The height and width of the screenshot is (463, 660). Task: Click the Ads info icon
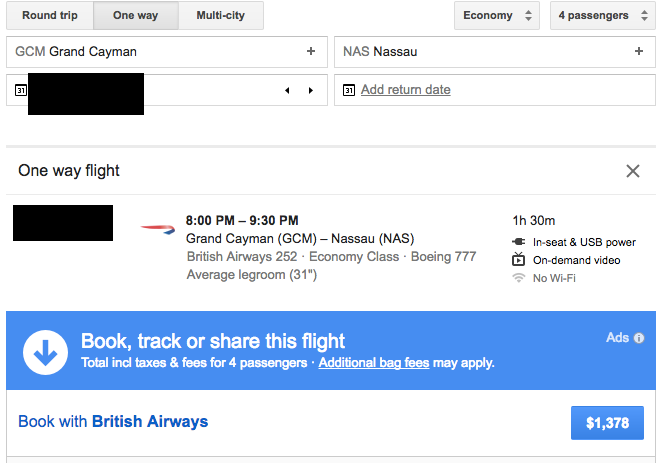point(639,338)
